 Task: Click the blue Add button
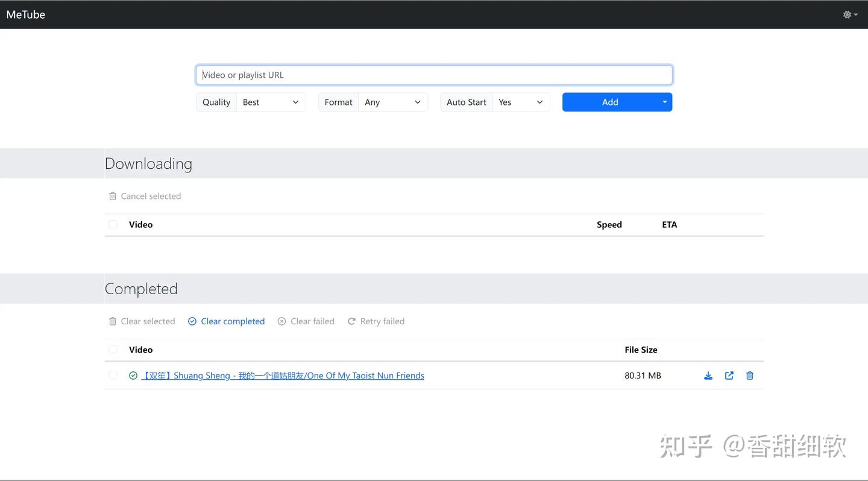[x=609, y=102]
